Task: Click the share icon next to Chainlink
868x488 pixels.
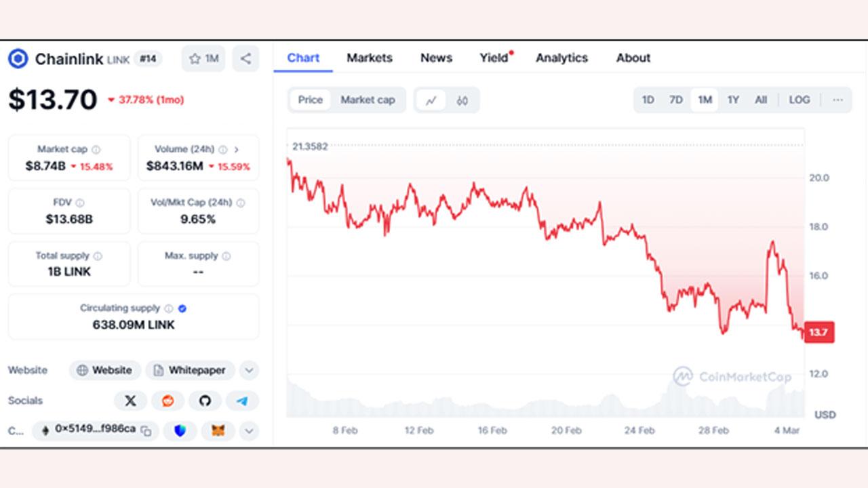Action: pyautogui.click(x=245, y=59)
